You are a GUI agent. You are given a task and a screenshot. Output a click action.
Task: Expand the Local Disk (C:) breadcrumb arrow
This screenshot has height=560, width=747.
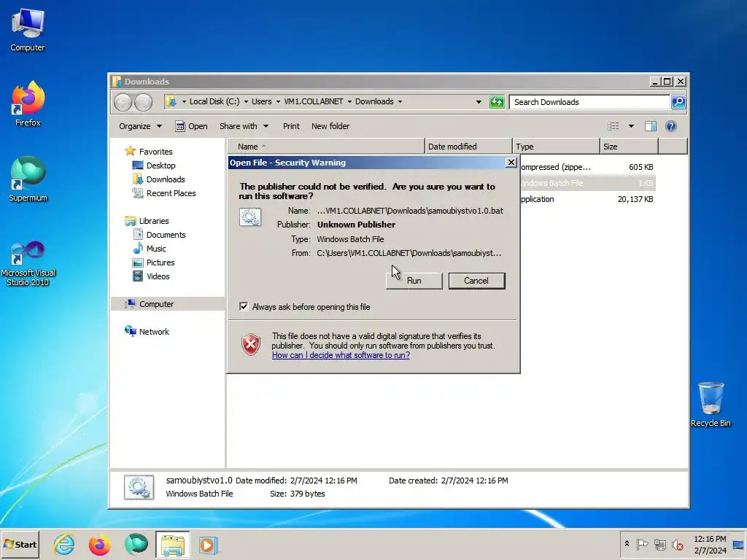(246, 102)
